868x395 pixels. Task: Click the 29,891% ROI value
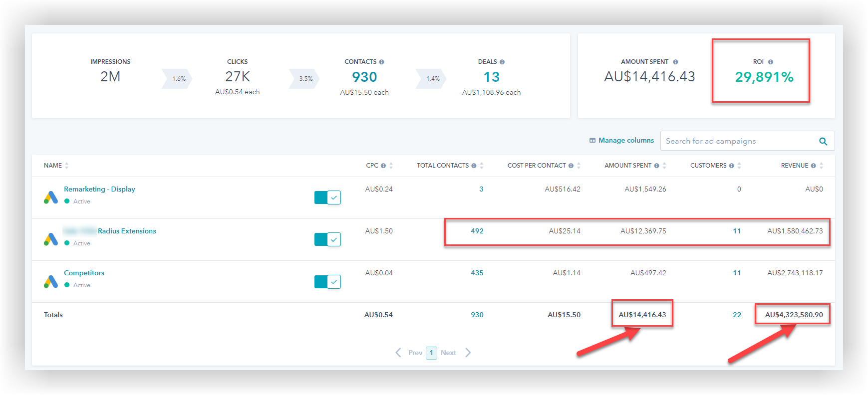[x=764, y=77]
